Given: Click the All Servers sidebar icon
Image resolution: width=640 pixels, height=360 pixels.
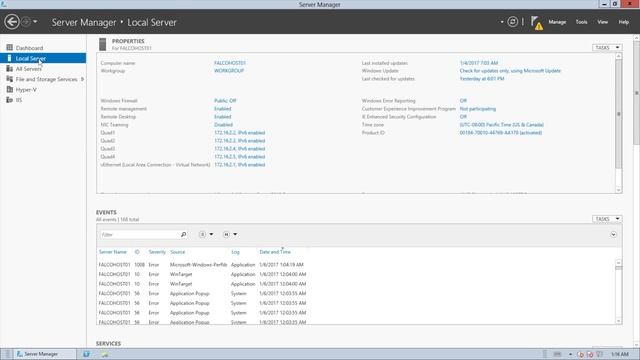Looking at the screenshot, I should click(x=9, y=69).
